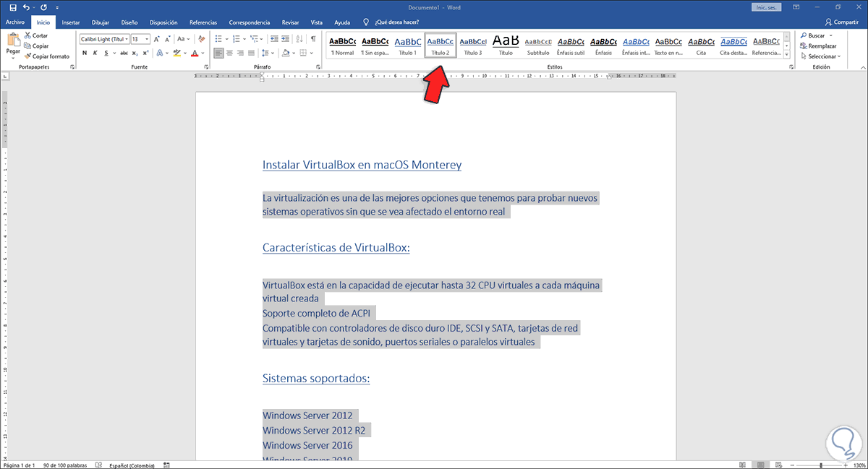Apply the Título 3 style

pos(473,46)
